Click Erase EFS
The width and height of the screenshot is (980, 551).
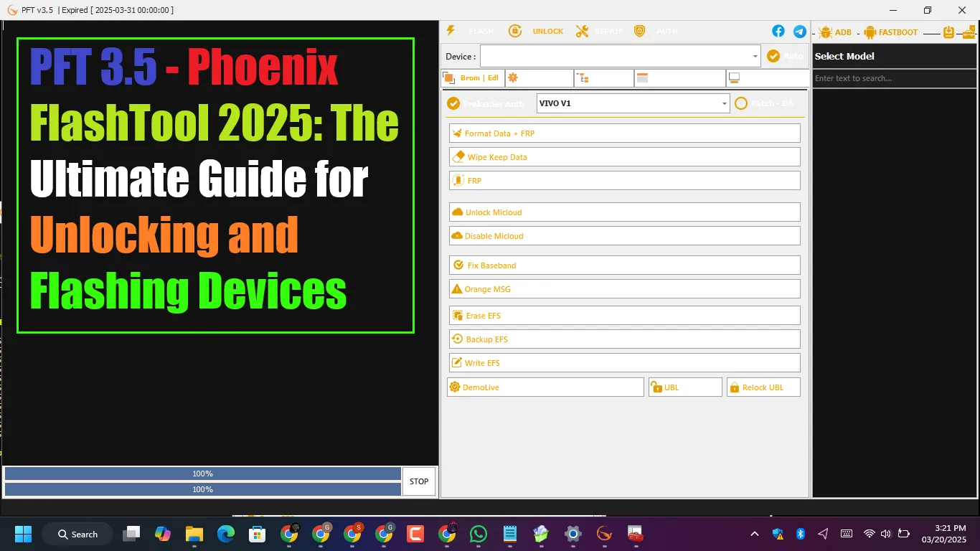pos(624,315)
